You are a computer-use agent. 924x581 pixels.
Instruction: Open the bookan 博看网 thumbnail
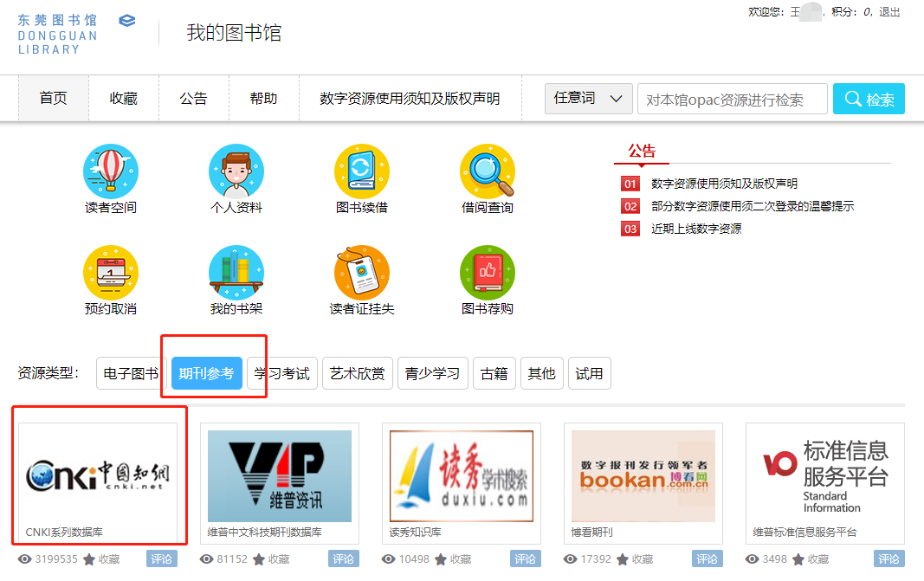643,476
